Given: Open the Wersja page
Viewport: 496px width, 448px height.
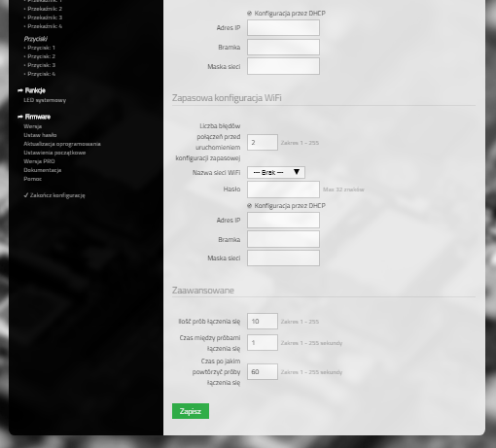Looking at the screenshot, I should click(32, 126).
